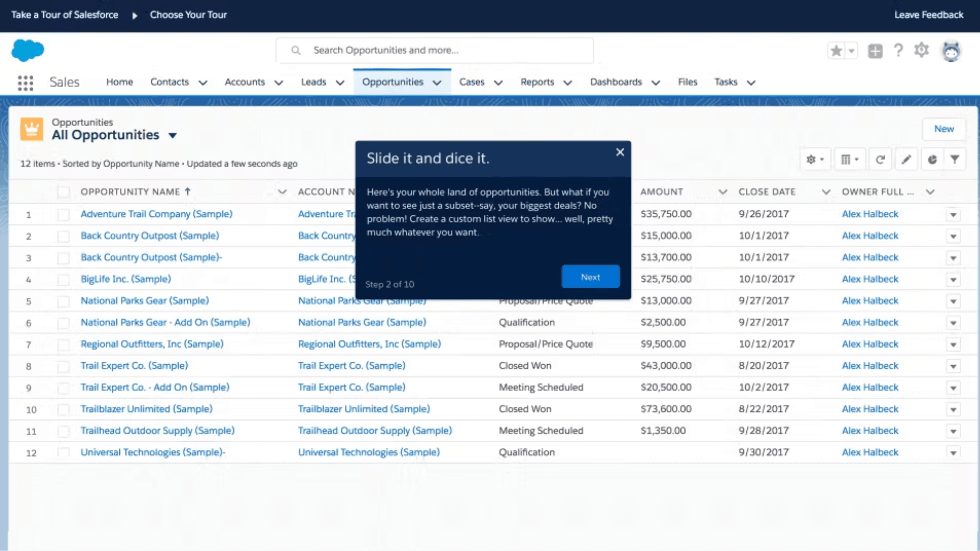Open the Close Date column dropdown chevron
This screenshot has height=551, width=980.
tap(826, 192)
